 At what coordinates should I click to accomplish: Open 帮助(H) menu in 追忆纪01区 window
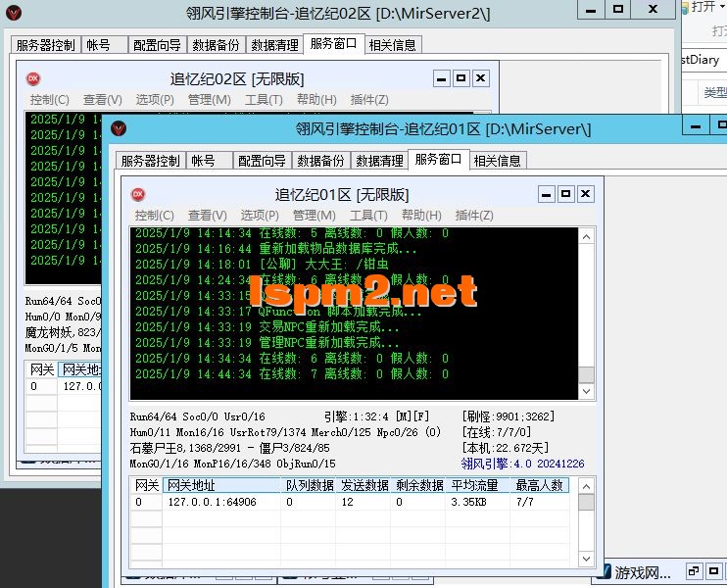pyautogui.click(x=421, y=216)
